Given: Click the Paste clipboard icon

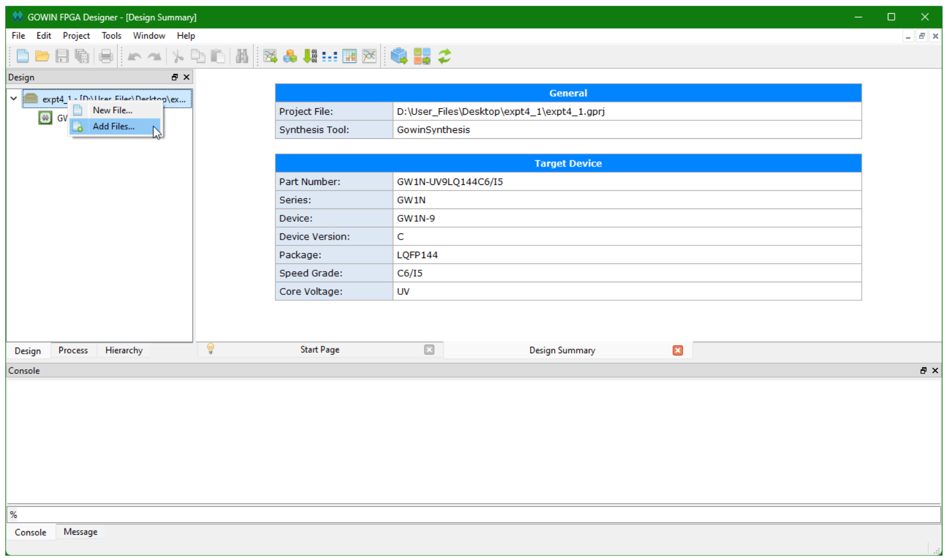Looking at the screenshot, I should pos(218,56).
